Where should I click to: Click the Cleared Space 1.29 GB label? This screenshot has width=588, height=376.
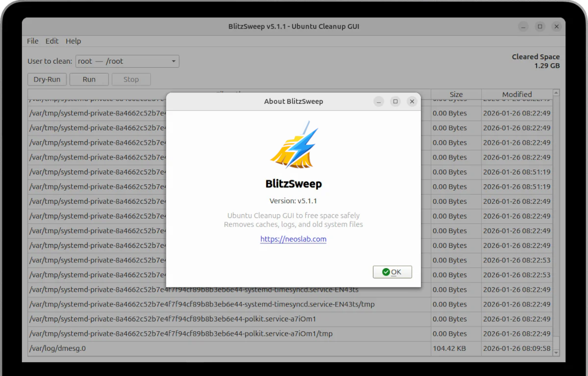pos(535,61)
